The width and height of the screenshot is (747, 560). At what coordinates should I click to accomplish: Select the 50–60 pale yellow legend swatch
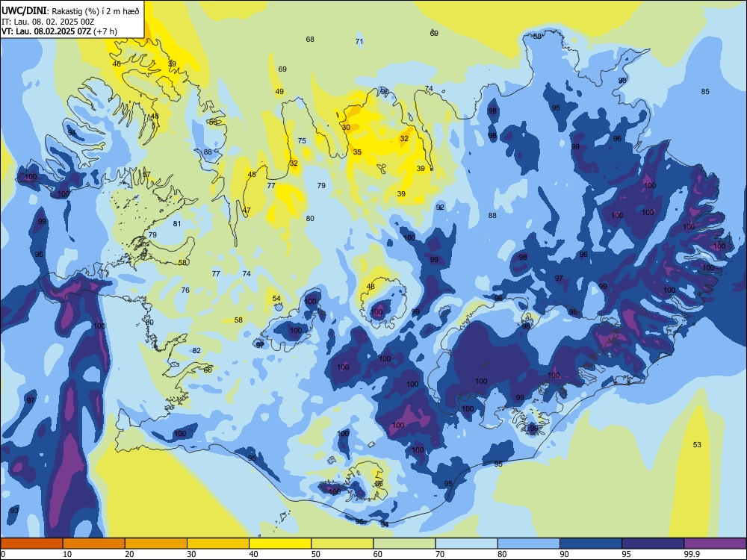pyautogui.click(x=342, y=544)
